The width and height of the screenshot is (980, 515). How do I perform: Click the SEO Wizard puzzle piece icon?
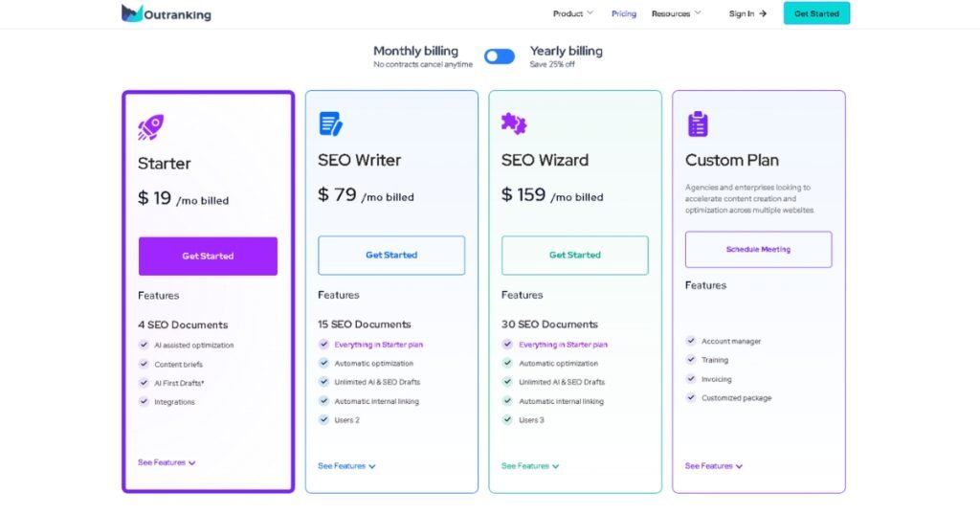(514, 123)
